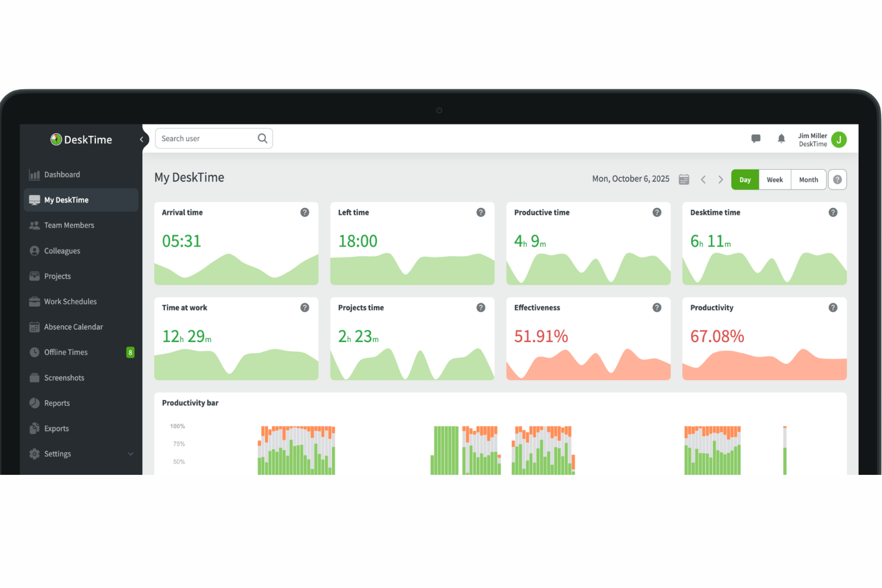Click the Productive time value 4h 9m

[530, 241]
